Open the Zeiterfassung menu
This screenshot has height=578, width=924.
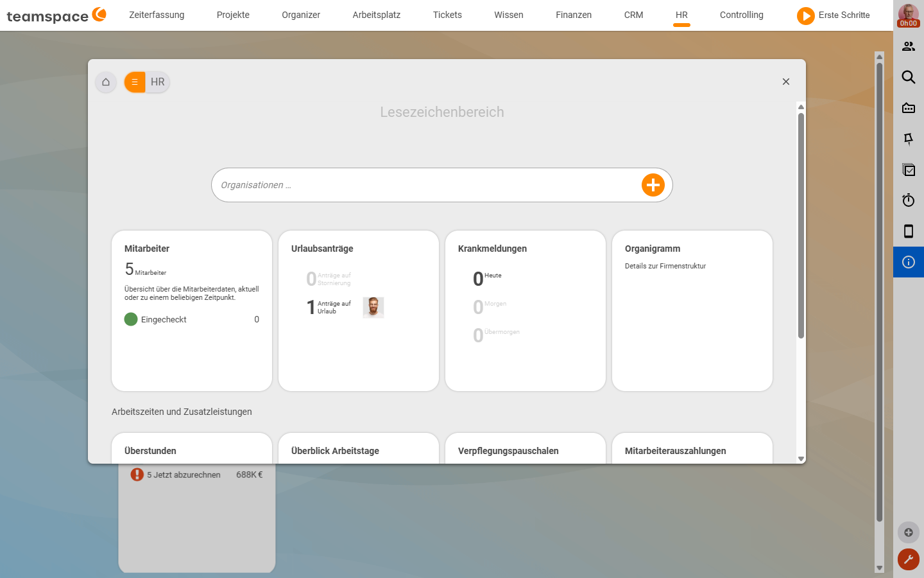point(157,15)
